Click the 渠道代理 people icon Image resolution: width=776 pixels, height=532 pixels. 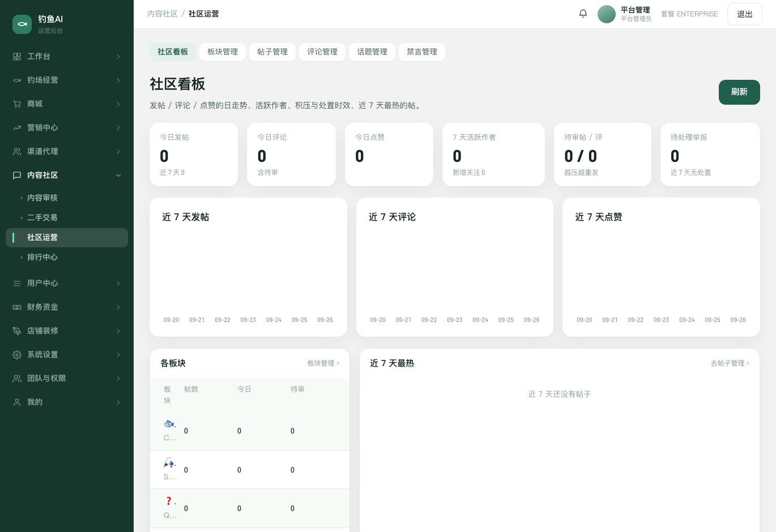coord(17,152)
